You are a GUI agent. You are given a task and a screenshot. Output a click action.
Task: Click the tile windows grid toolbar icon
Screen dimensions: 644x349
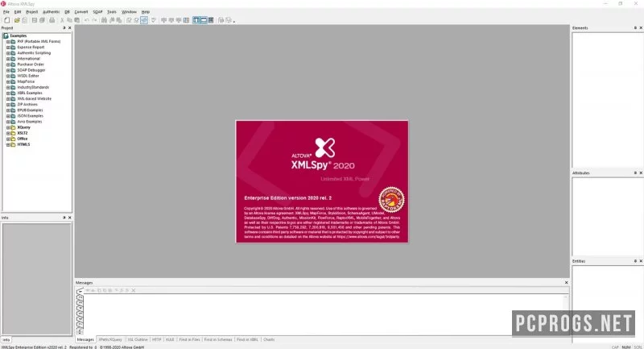pos(187,20)
